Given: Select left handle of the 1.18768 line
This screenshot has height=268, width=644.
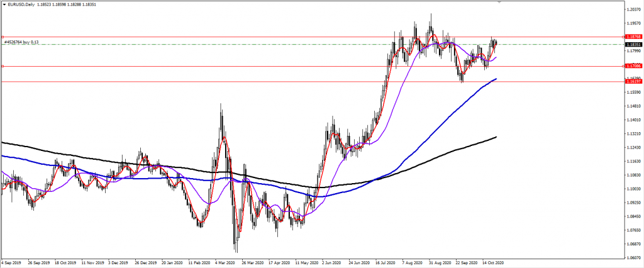Looking at the screenshot, I should (3, 37).
